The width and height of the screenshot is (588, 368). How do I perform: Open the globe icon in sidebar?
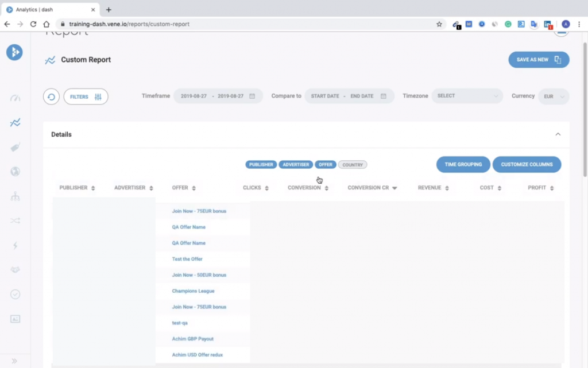[15, 172]
